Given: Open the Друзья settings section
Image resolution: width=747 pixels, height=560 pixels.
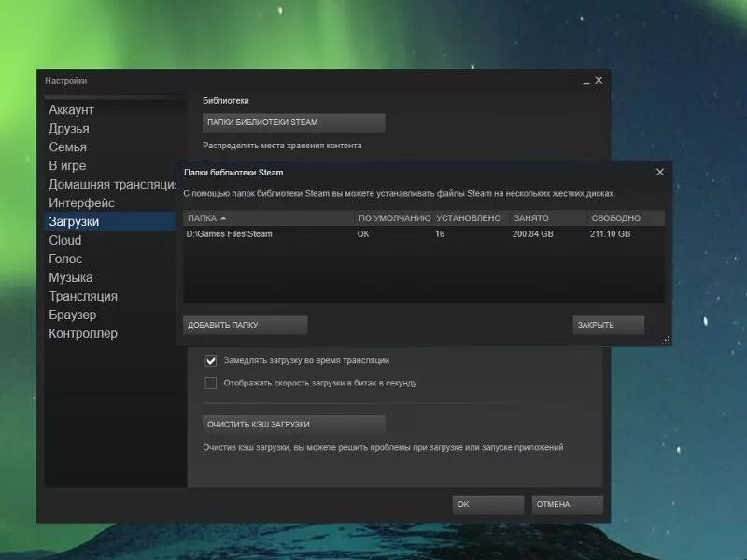Looking at the screenshot, I should [x=69, y=128].
